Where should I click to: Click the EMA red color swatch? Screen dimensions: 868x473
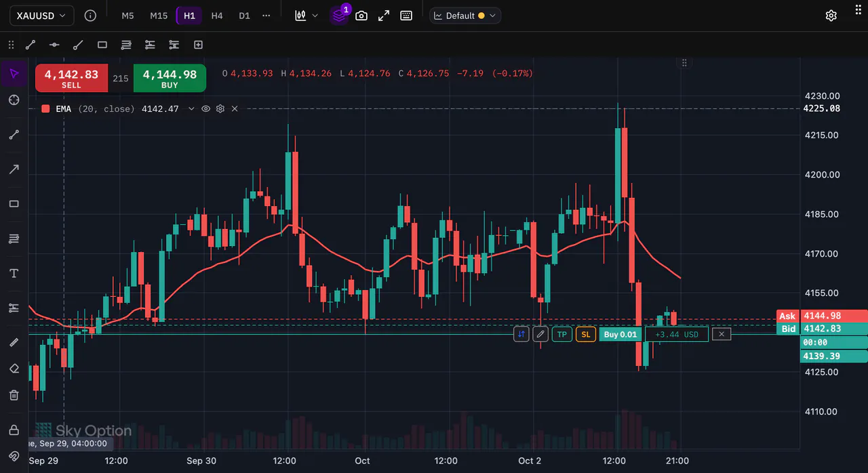click(45, 108)
